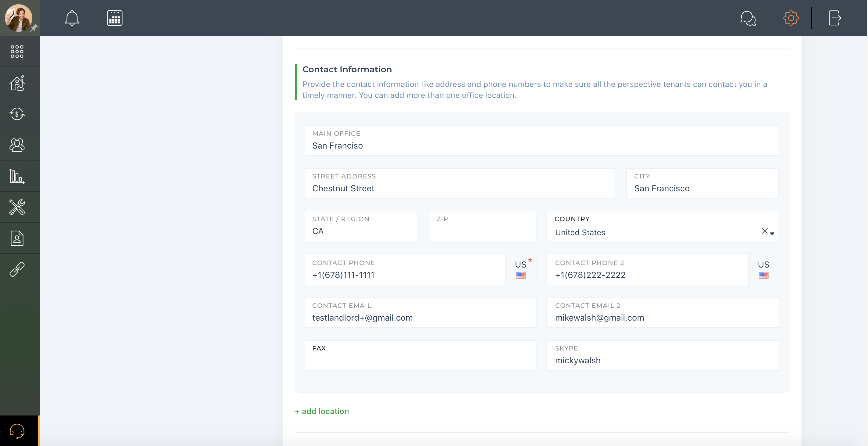
Task: Click into the Fax field
Action: coord(420,355)
